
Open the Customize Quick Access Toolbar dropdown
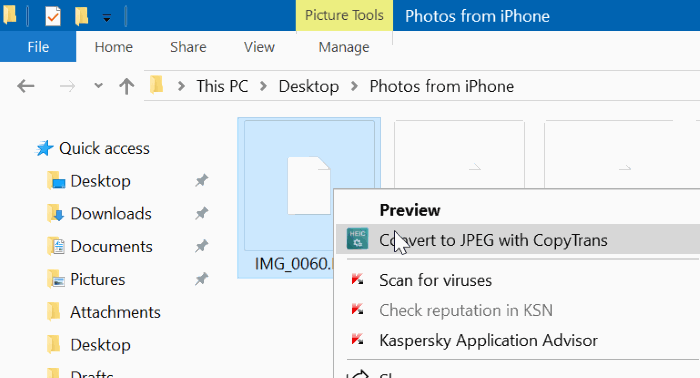106,18
